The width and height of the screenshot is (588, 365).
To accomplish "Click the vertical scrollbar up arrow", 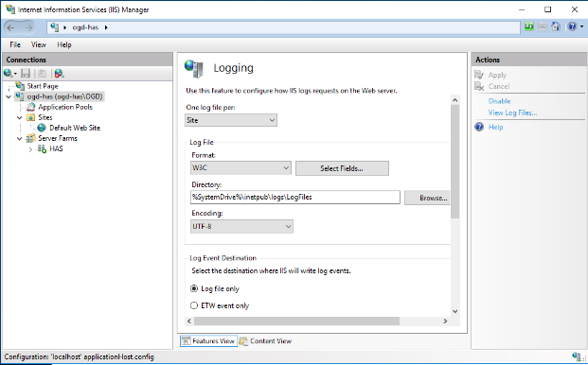I will [454, 100].
